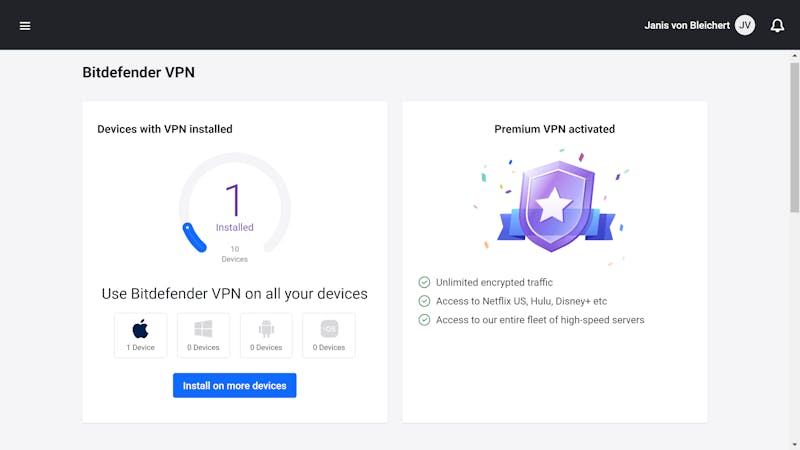
Task: Open Janis von Bleichert account name
Action: click(687, 26)
